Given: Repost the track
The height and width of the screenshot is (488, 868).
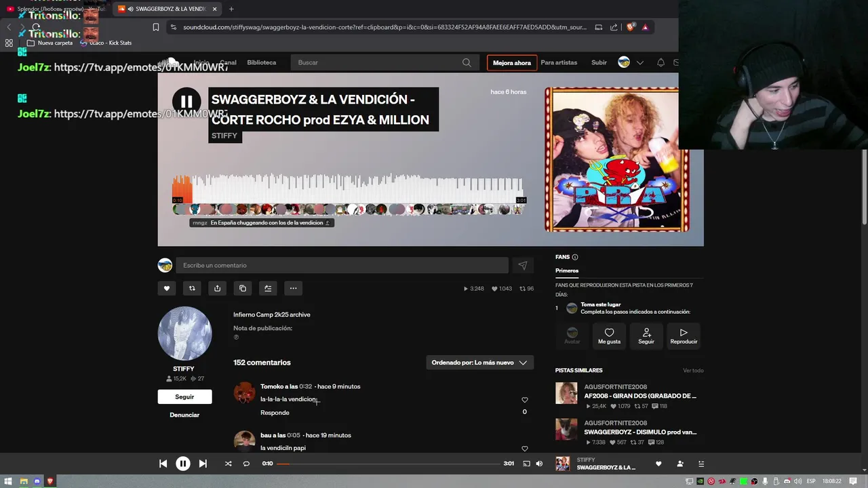Looking at the screenshot, I should pyautogui.click(x=192, y=288).
